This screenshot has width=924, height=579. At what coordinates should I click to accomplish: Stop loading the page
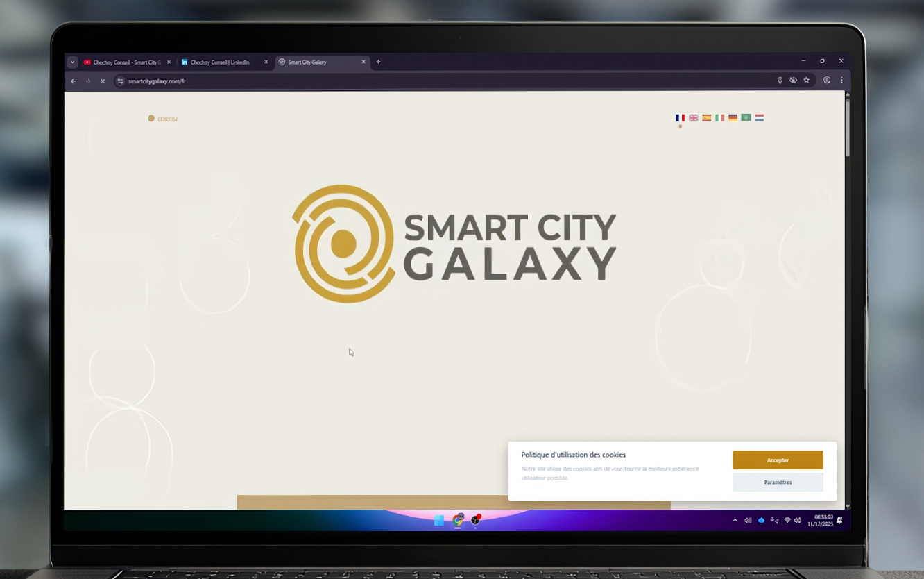click(103, 81)
